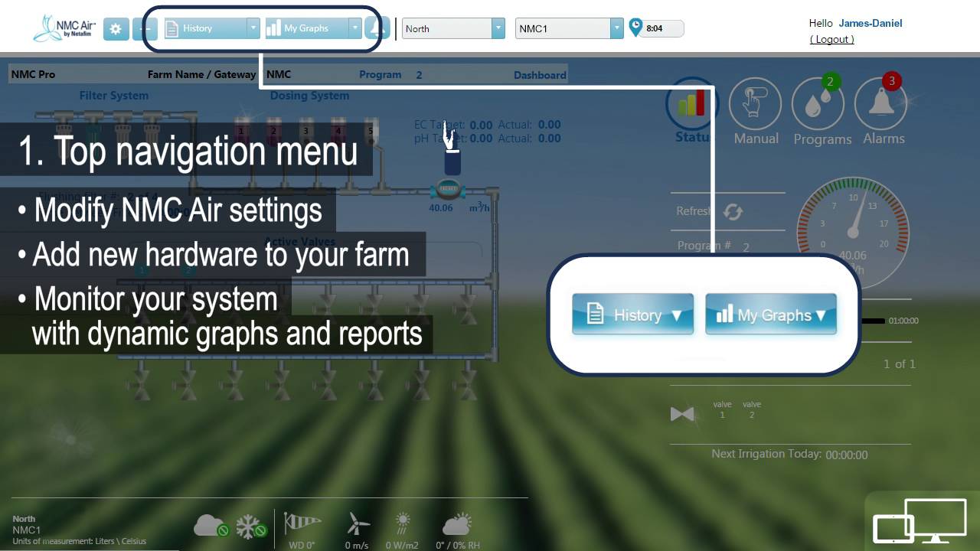
Task: Click the sun and cloud humidity icon
Action: pyautogui.click(x=457, y=525)
